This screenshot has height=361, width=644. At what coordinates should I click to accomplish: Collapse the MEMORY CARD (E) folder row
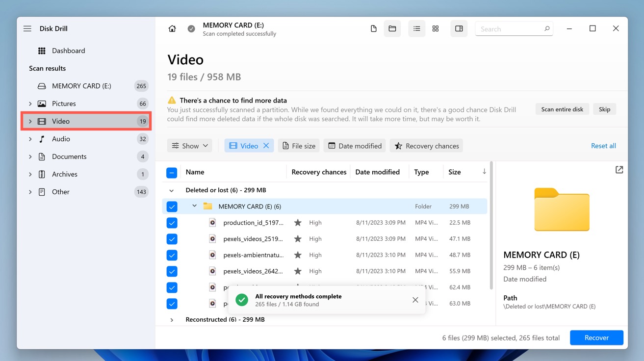(194, 206)
